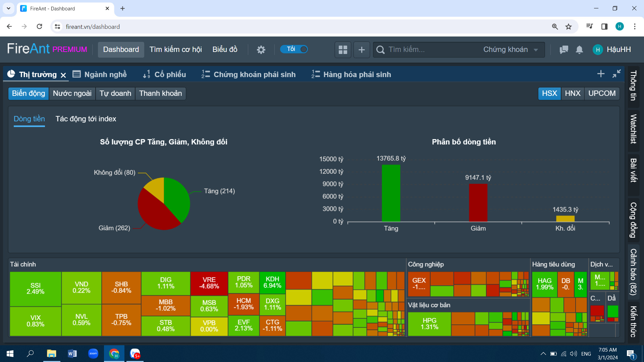Click the Thanh khoản button
Screen dimensions: 644x362
pyautogui.click(x=160, y=93)
